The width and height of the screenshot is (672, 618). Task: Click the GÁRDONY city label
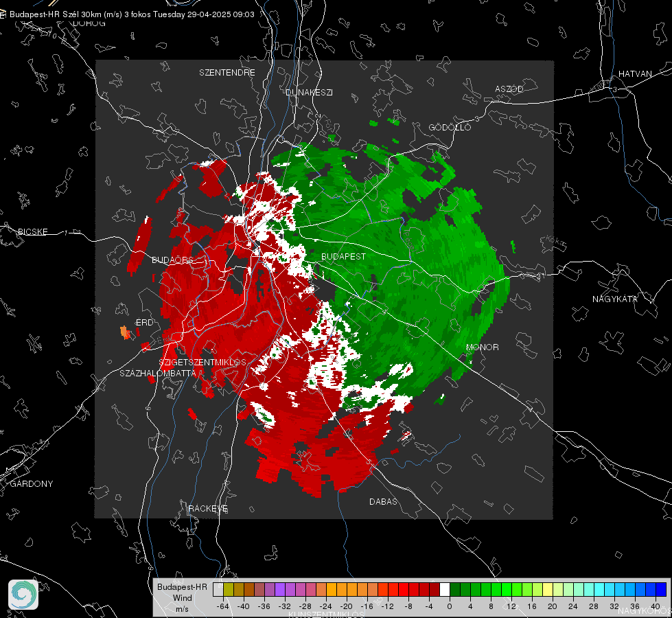(x=32, y=484)
